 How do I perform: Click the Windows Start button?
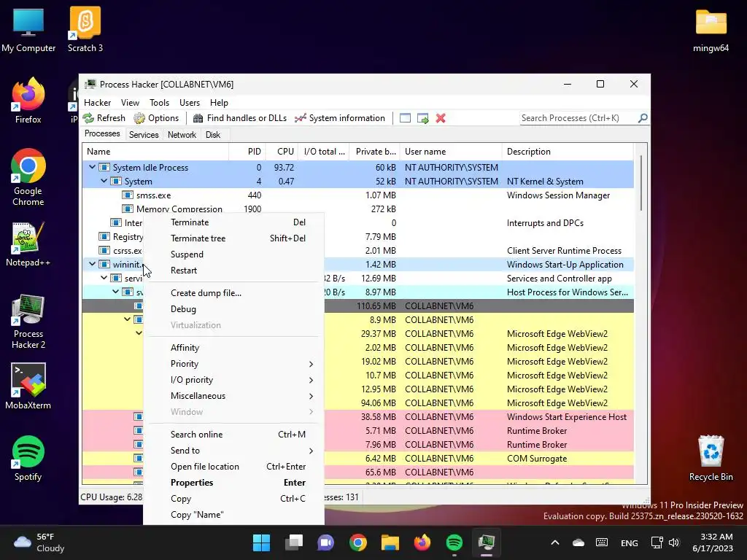coord(261,542)
